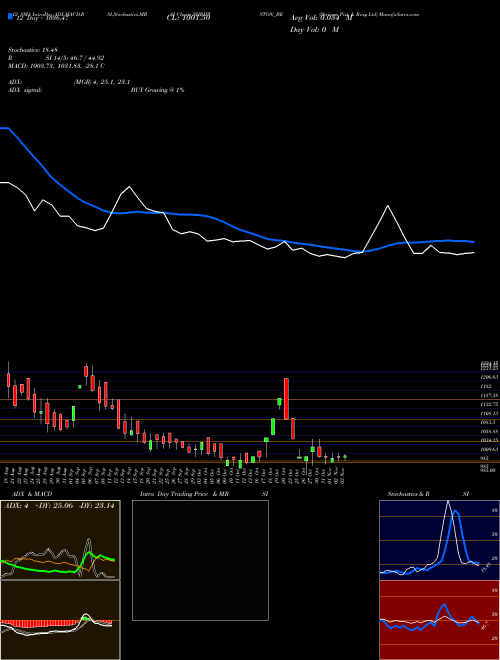Open the red-background RSI chart panel
Screen dimensions: 500x660
pos(439,620)
